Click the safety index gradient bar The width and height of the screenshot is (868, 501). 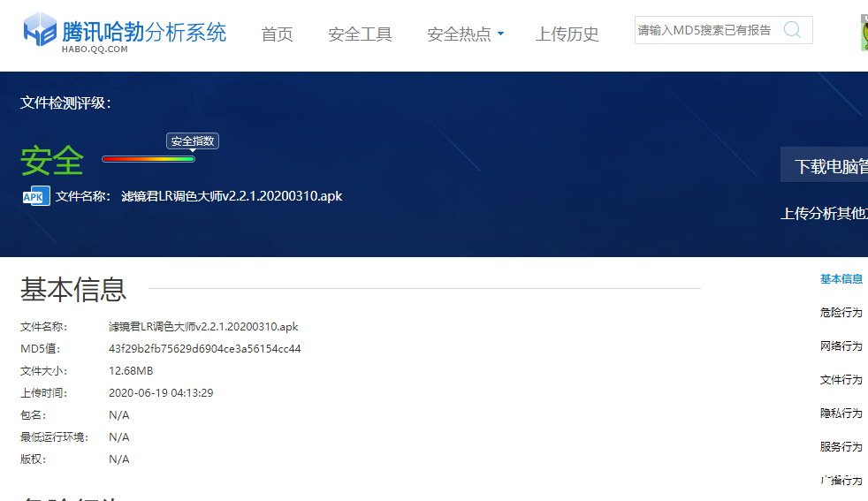tap(148, 159)
